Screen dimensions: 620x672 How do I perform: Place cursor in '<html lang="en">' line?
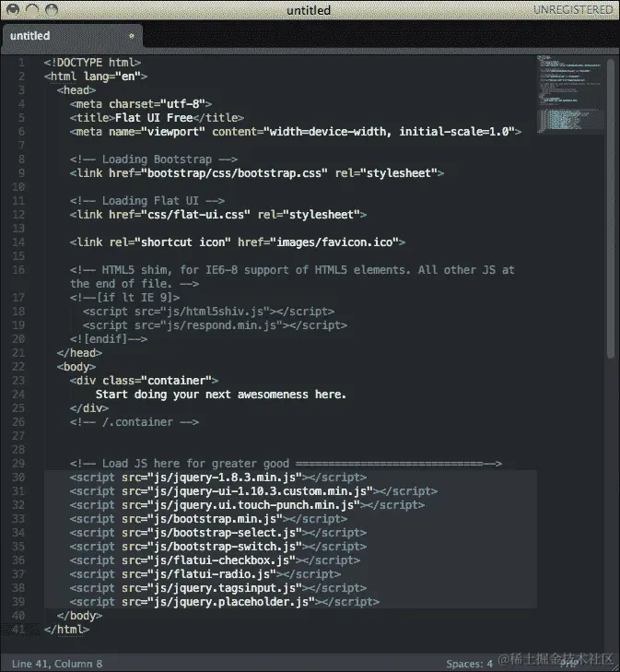(x=96, y=77)
